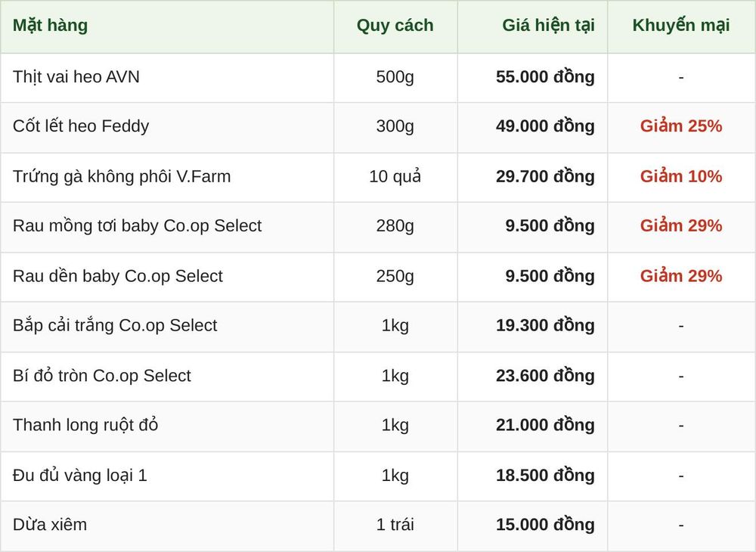Click Bí đỏ tròn Co.op Select
This screenshot has width=756, height=552.
pyautogui.click(x=102, y=376)
